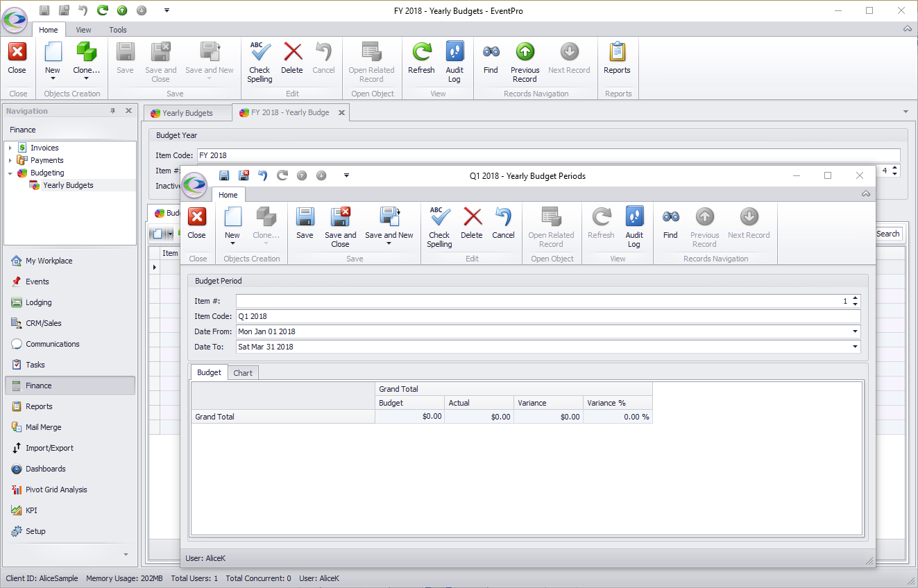Click undo icon in Budget Periods quick toolbar
The image size is (918, 588).
point(262,176)
